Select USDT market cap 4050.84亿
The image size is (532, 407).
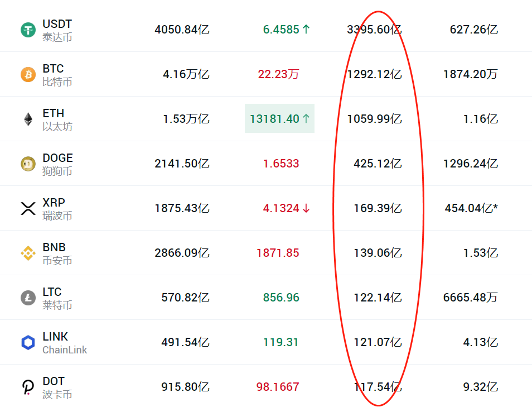tap(182, 30)
